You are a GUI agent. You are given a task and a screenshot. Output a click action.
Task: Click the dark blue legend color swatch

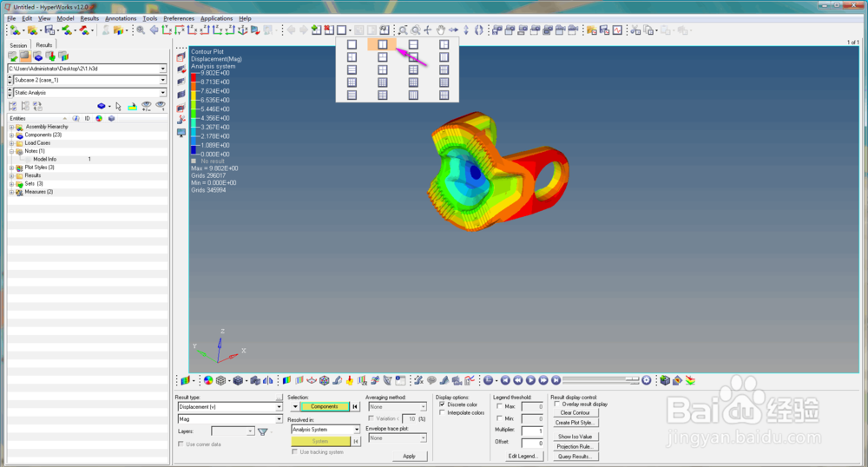click(194, 150)
